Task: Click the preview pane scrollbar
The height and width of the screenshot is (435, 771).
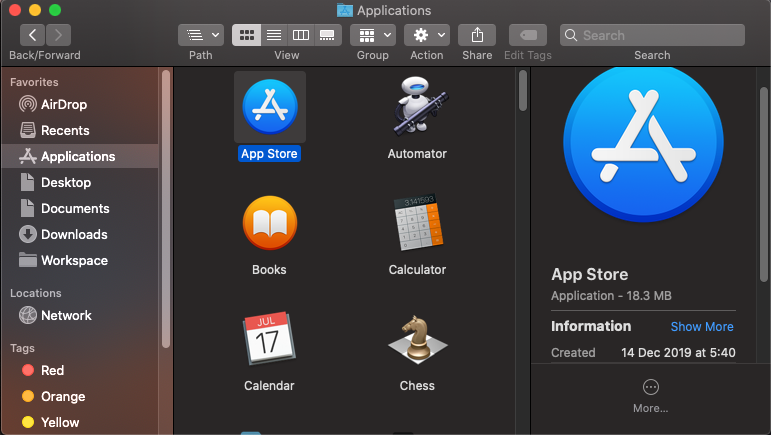Action: tap(763, 184)
